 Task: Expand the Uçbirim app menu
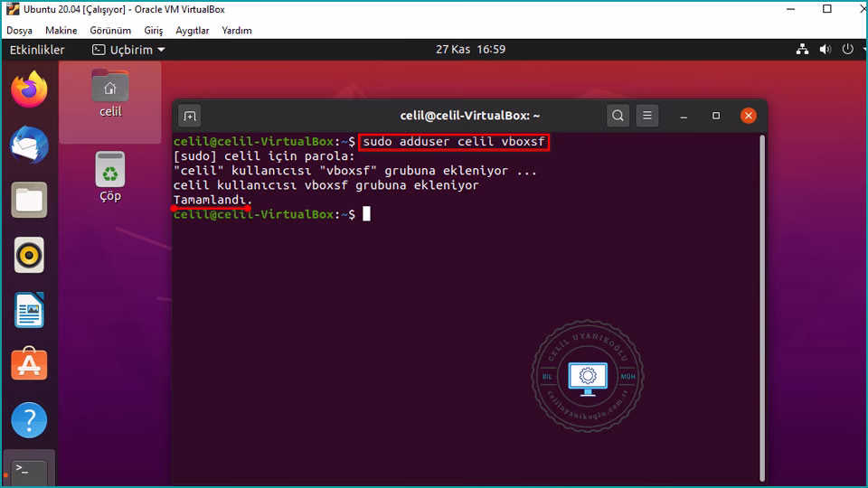(x=128, y=50)
